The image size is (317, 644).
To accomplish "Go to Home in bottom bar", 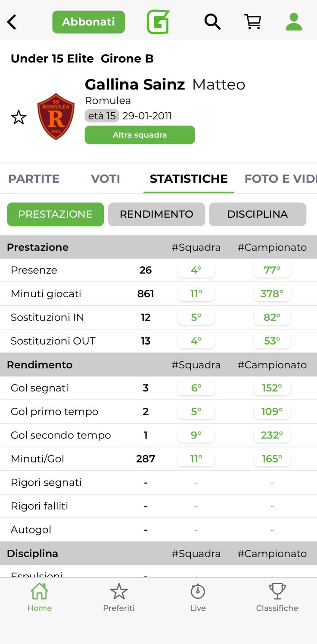I will pyautogui.click(x=39, y=597).
